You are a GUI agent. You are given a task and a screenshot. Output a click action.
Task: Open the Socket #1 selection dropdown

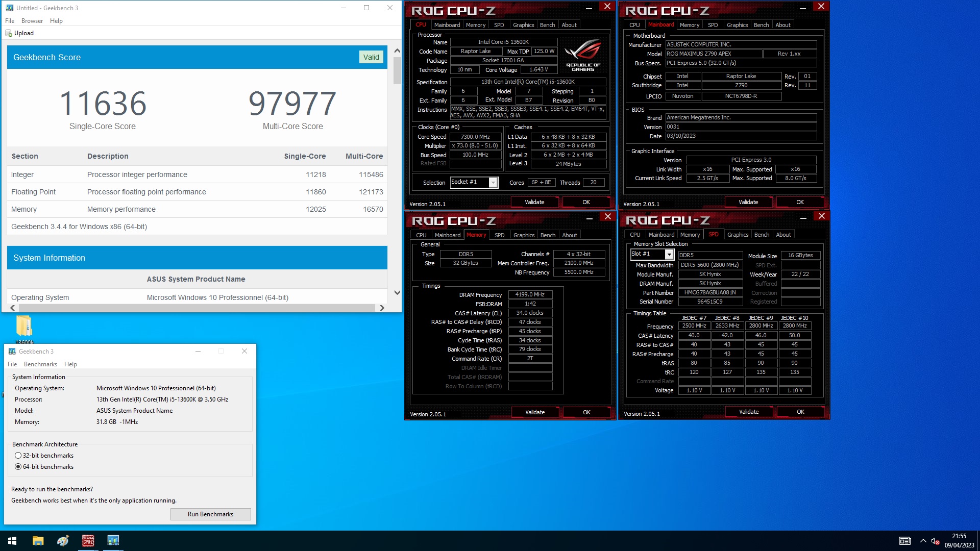(493, 182)
